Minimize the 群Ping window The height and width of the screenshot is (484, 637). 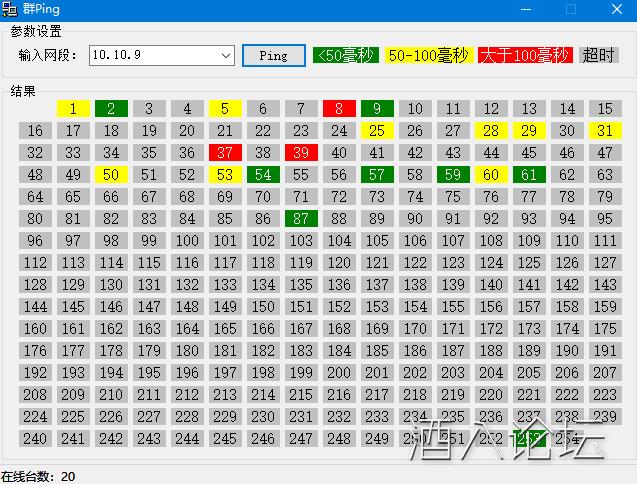coord(525,9)
